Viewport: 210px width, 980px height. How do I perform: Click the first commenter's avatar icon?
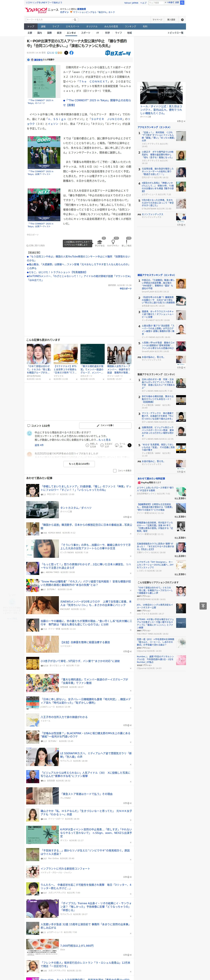coord(29,433)
